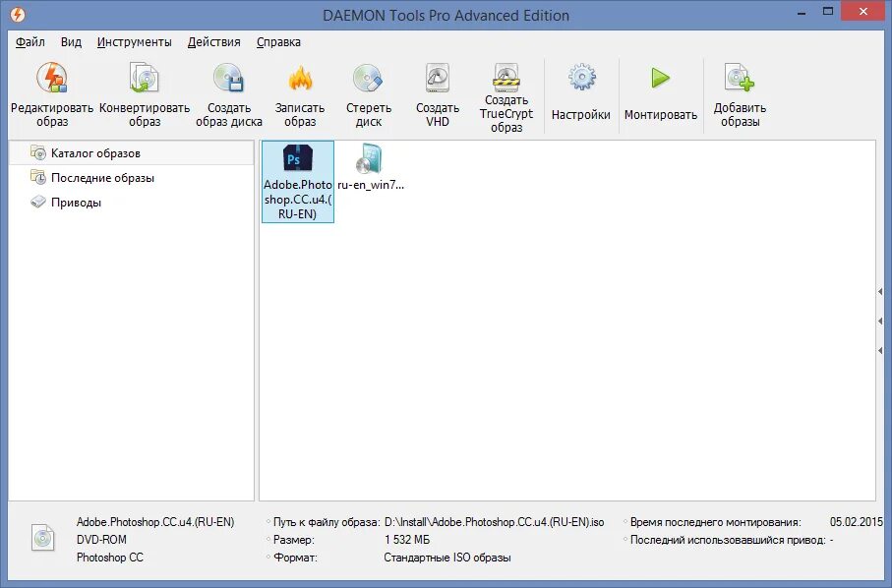Click the image path D:\Install\Adobe.Photoshop.CC.u4.(RU-EN).iso
892x588 pixels.
[495, 522]
